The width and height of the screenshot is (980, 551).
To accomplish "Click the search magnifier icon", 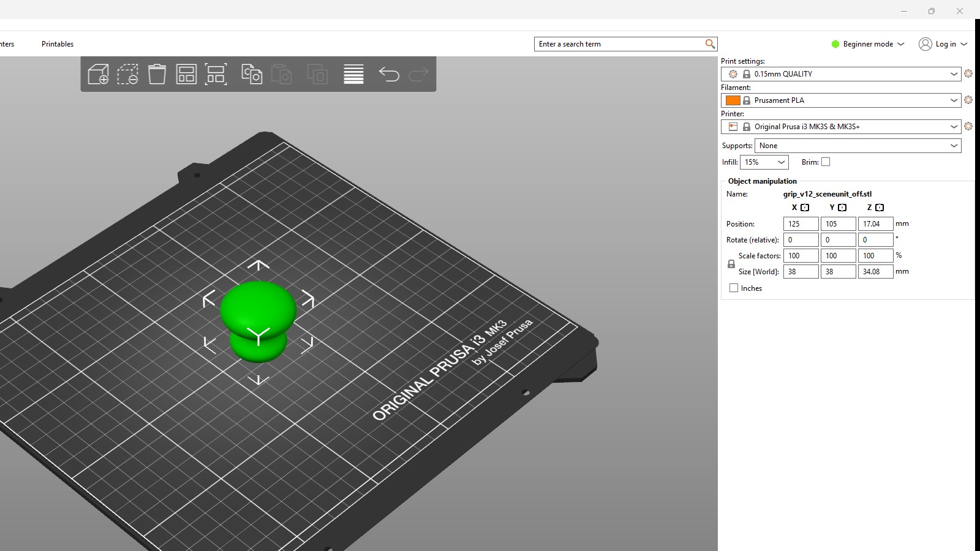I will click(710, 44).
